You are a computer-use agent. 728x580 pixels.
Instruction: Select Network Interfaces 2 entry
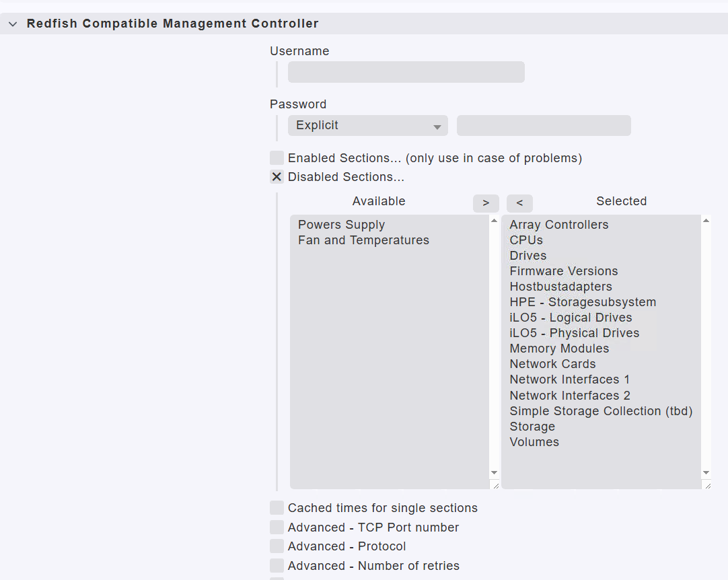[x=569, y=396]
